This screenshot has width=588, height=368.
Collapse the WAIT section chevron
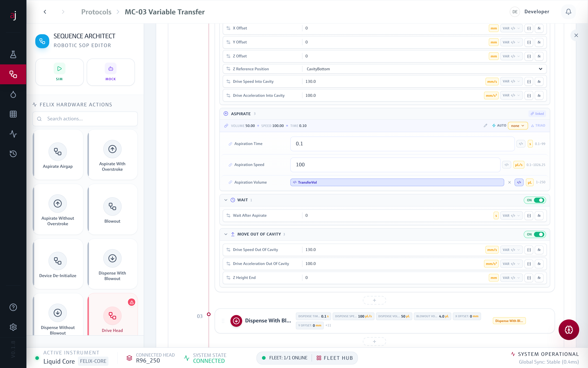point(226,200)
